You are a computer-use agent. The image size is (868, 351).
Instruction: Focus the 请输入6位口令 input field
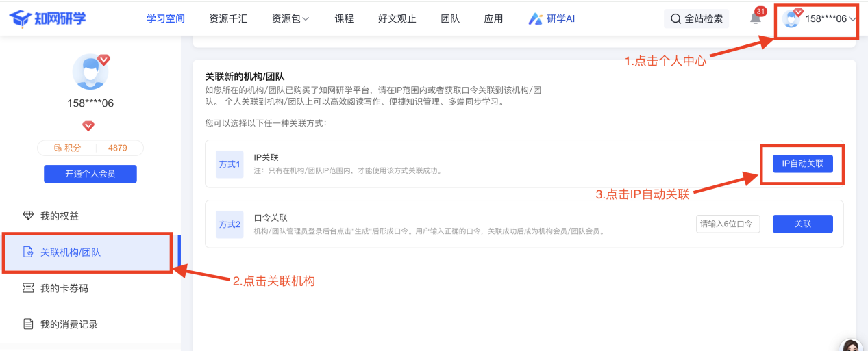coord(728,224)
